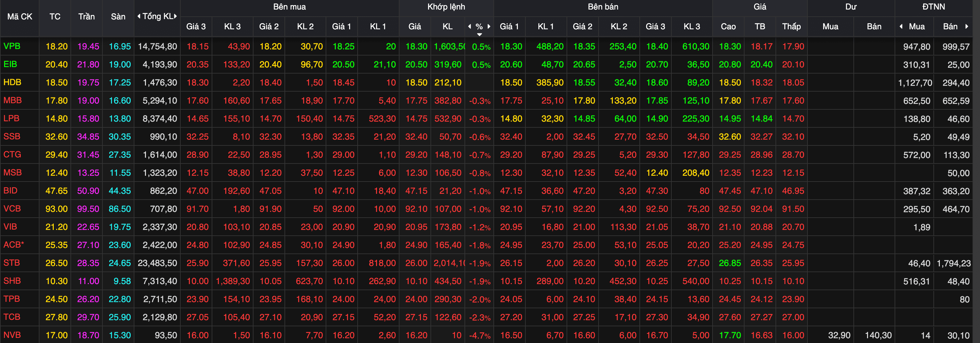The width and height of the screenshot is (980, 343).
Task: Sort by the TC column header
Action: pos(55,16)
